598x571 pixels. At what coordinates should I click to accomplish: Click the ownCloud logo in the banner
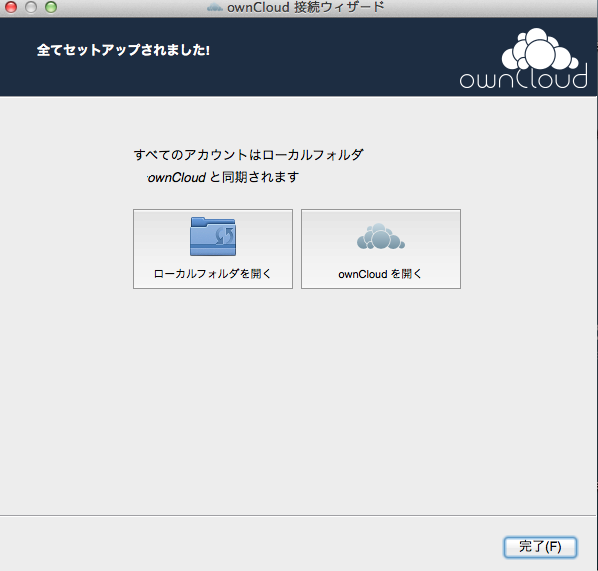(x=523, y=58)
